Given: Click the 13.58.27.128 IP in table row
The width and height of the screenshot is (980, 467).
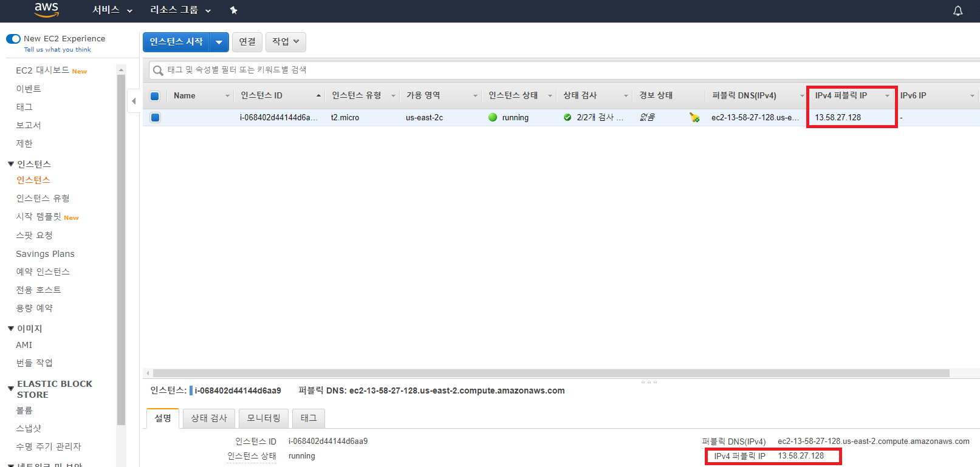Looking at the screenshot, I should [838, 118].
